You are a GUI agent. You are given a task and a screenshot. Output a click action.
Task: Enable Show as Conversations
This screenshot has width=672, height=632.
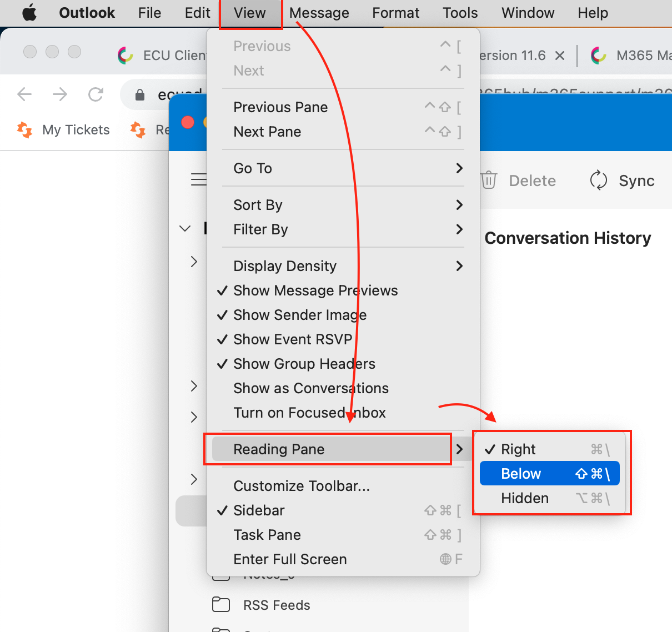343,388
